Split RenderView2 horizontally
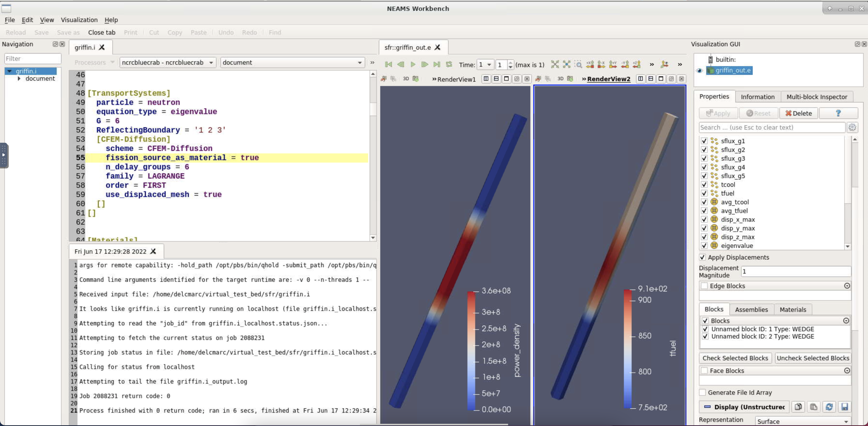The image size is (868, 426). (x=641, y=79)
